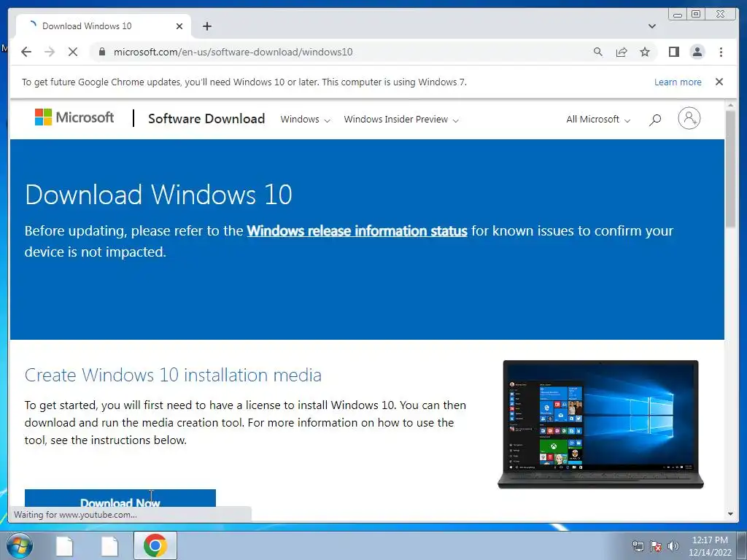Open the Chrome profile avatar
747x560 pixels.
[x=697, y=52]
